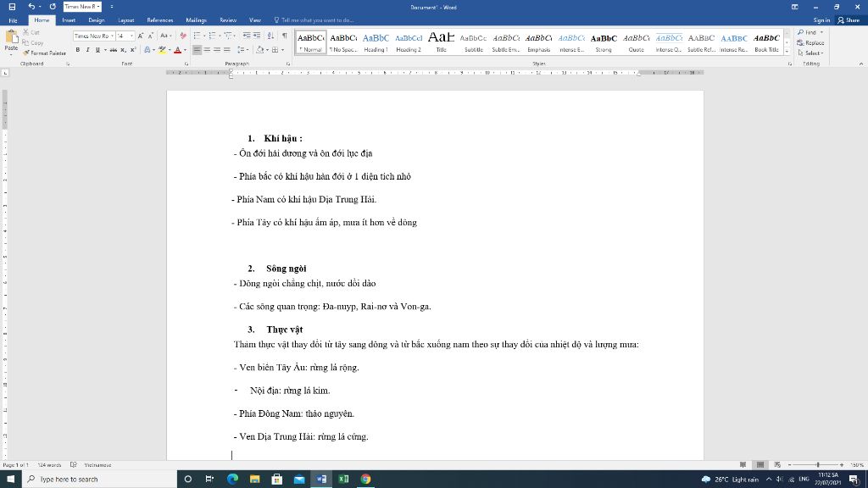Apply red font color swatch

point(177,50)
